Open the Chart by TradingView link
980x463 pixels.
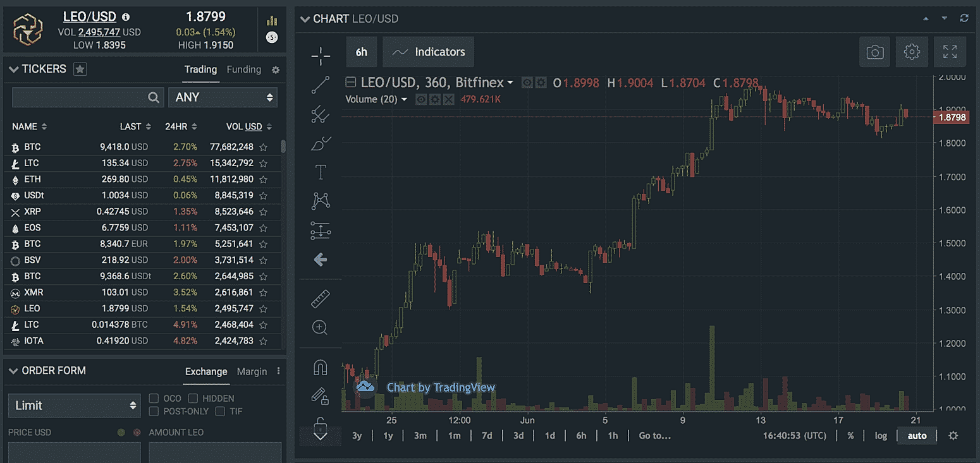441,387
